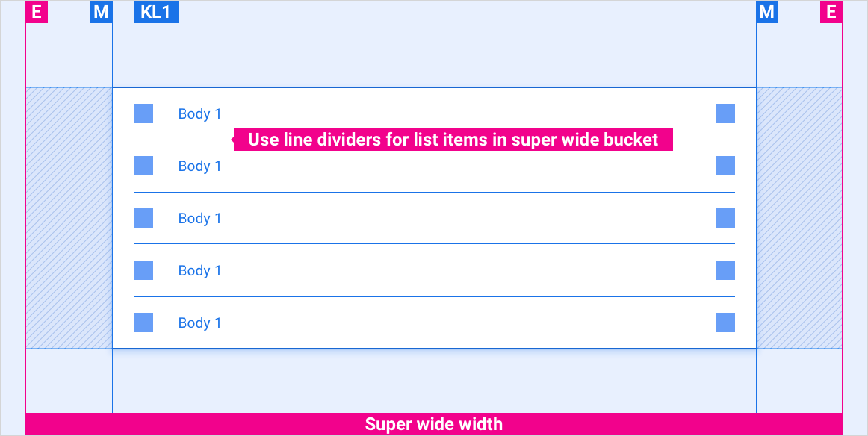Click the "Body 1" text in the third row
This screenshot has height=436, width=868.
click(199, 219)
